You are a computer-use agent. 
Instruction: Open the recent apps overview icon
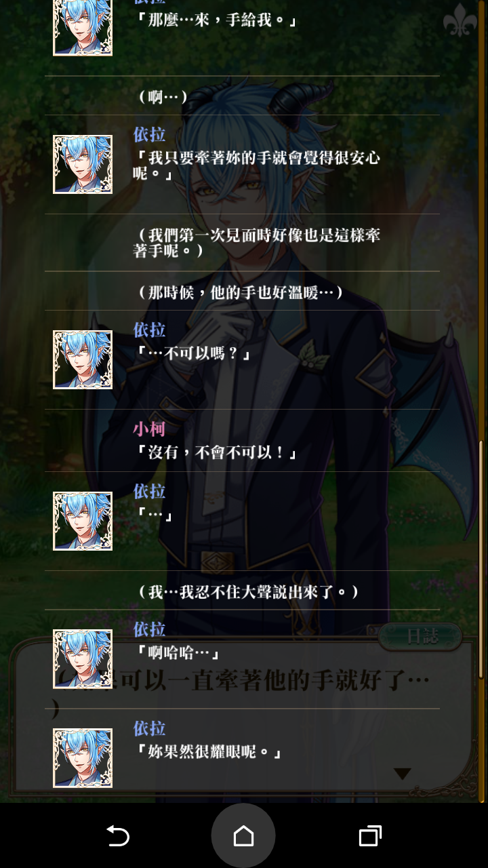(x=369, y=836)
